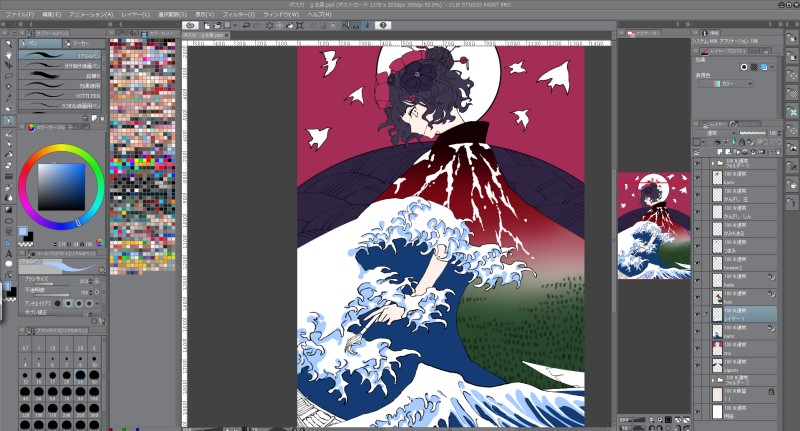Viewport: 800px width, 431px height.
Task: Select the Auto select wand tool
Action: pos(9,87)
